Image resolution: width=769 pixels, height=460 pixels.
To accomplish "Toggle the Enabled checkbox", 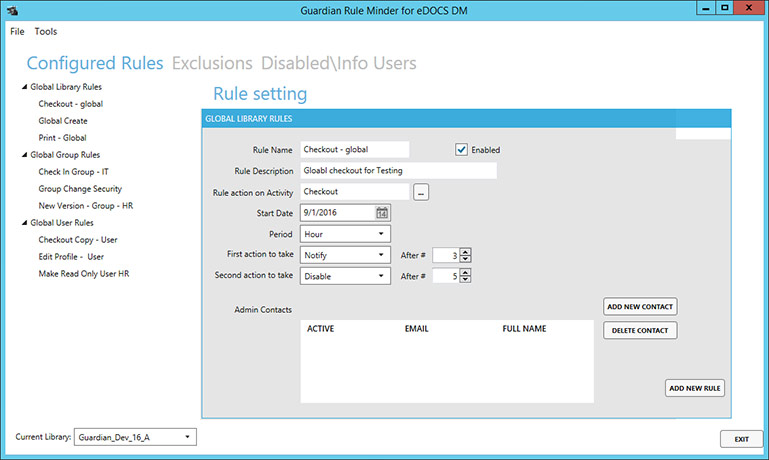I will click(x=461, y=150).
